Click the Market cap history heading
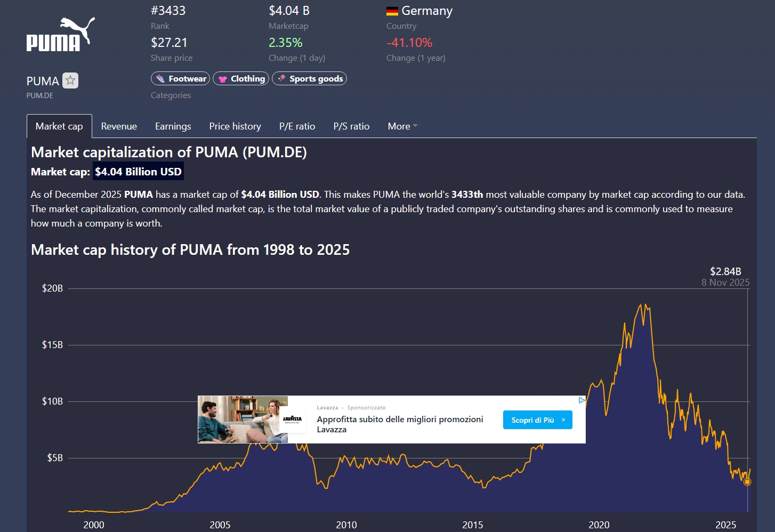This screenshot has height=532, width=775. coord(190,250)
